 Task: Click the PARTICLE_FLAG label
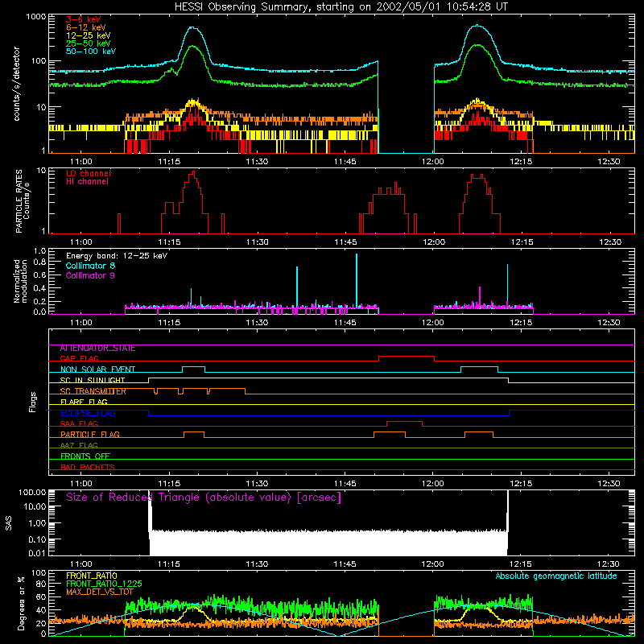(90, 435)
